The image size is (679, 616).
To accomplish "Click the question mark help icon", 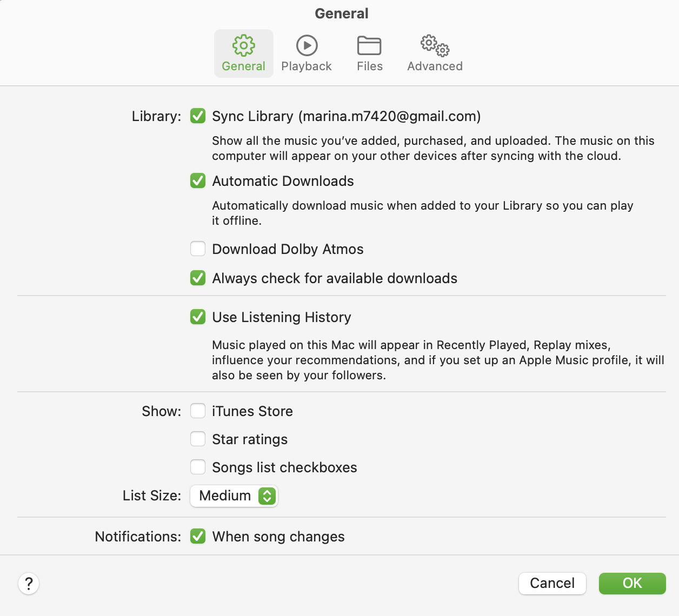I will 29,584.
